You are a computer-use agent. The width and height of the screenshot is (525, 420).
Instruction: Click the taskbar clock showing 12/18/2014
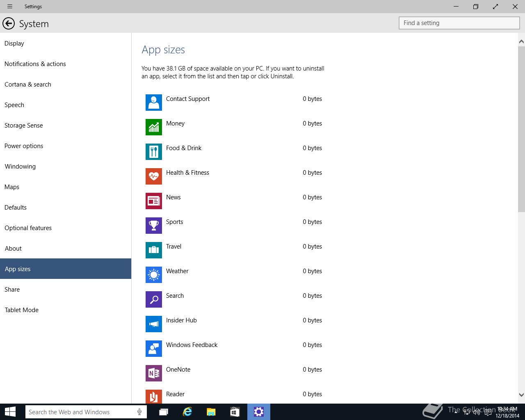[x=507, y=412]
